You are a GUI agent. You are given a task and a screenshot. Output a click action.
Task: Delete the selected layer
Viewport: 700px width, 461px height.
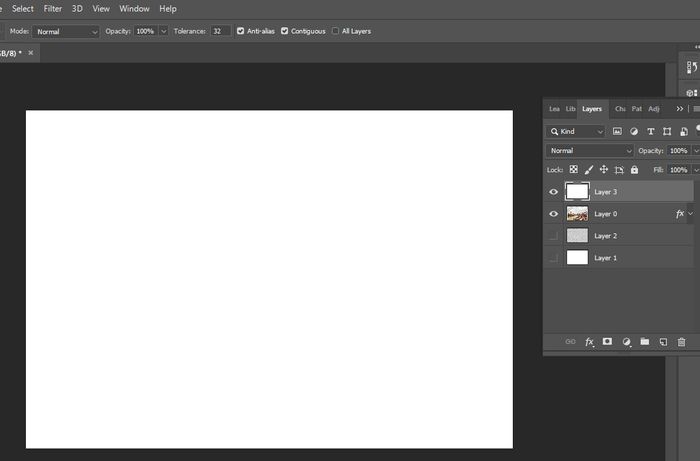tap(681, 342)
